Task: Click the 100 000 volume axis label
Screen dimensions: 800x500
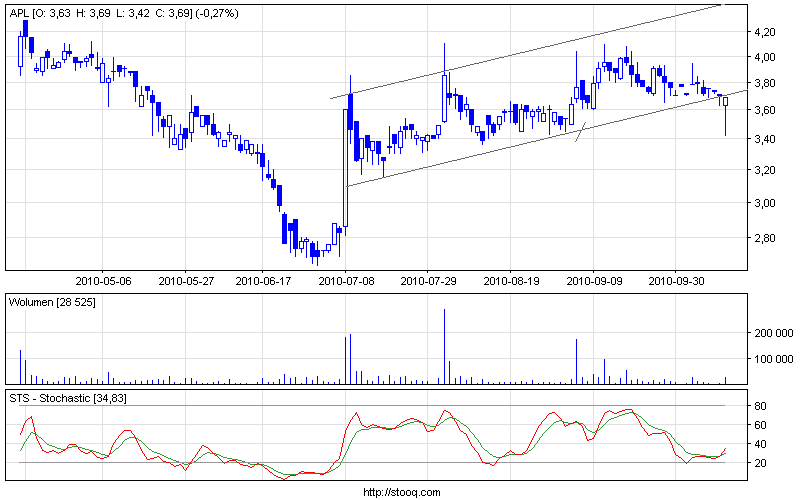Action: (x=773, y=359)
